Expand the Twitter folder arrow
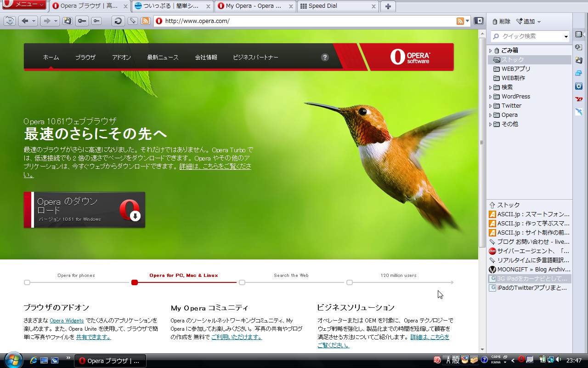Screen dimensions: 588x368 (490, 106)
